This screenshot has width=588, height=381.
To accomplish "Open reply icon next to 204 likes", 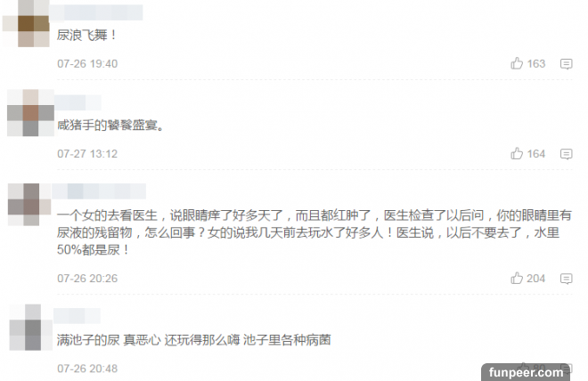I will 567,279.
